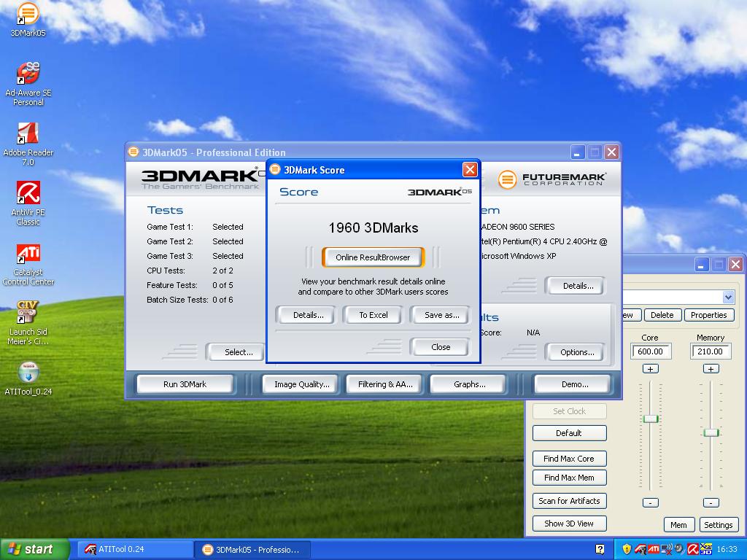The height and width of the screenshot is (560, 747).
Task: Launch Adobe Reader 7.0 from the desktop
Action: (x=28, y=144)
